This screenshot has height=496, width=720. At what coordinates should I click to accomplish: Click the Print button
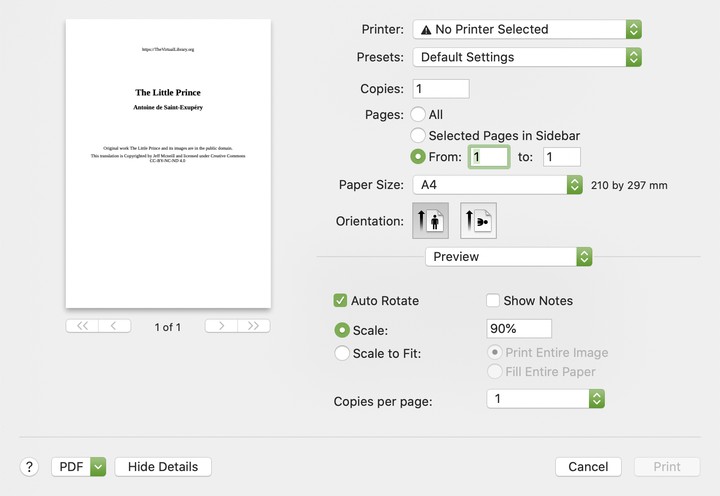(x=667, y=467)
